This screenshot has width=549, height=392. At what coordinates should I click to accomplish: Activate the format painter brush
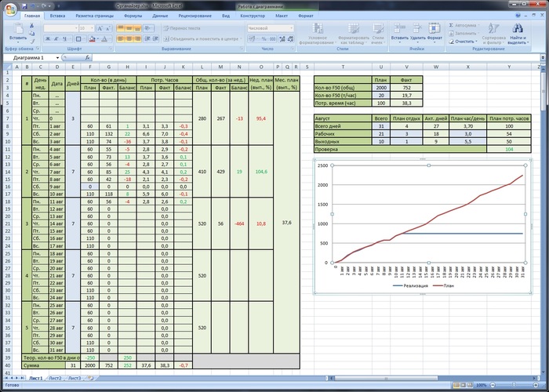pyautogui.click(x=31, y=42)
